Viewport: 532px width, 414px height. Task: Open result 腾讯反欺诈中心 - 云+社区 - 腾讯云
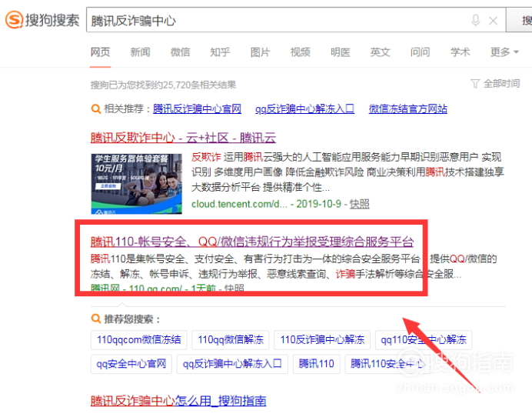pos(183,138)
